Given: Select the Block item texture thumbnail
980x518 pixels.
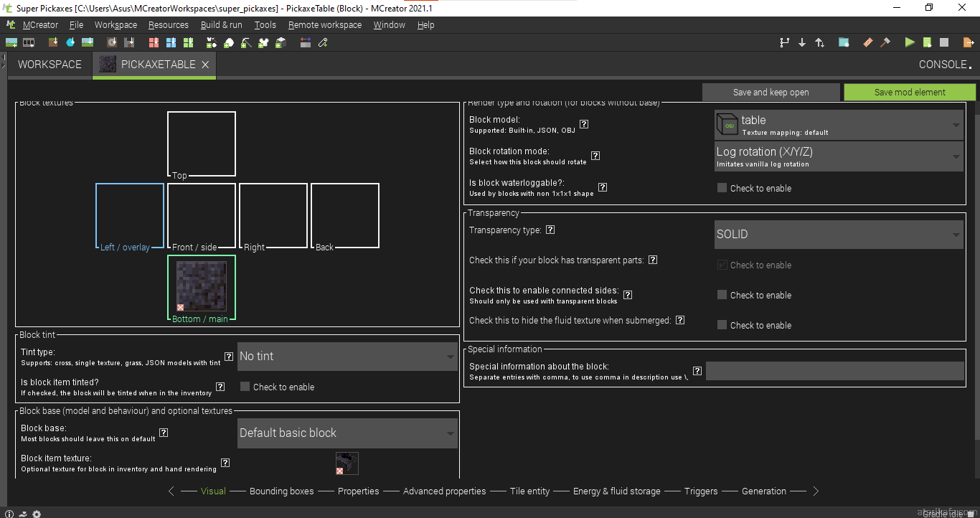Looking at the screenshot, I should tap(347, 463).
